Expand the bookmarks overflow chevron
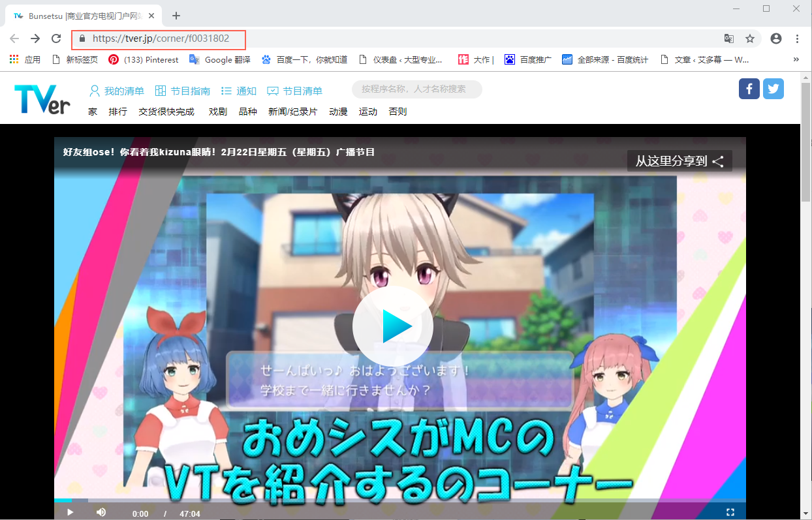 (x=796, y=59)
